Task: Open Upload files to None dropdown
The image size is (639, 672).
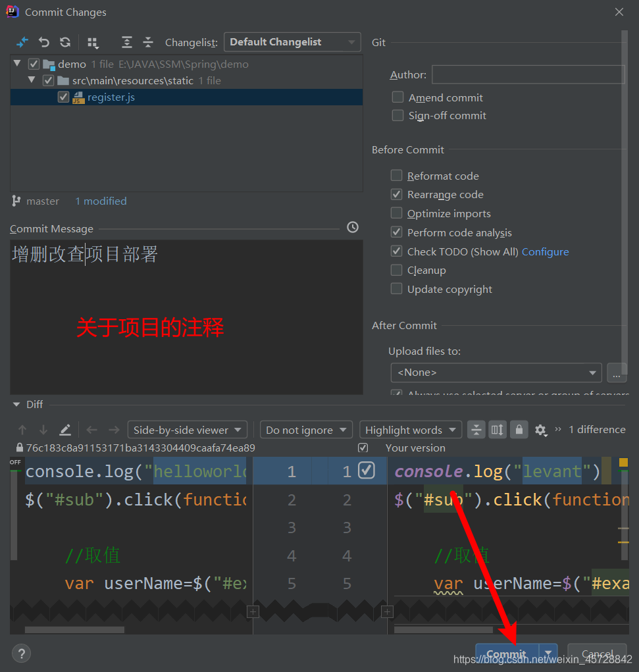Action: [x=496, y=373]
